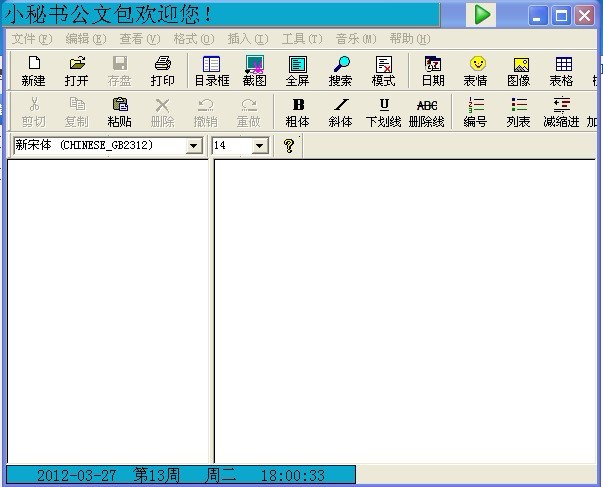Image resolution: width=603 pixels, height=487 pixels.
Task: Toggle the 目录框 directory panel icon
Action: (x=212, y=71)
